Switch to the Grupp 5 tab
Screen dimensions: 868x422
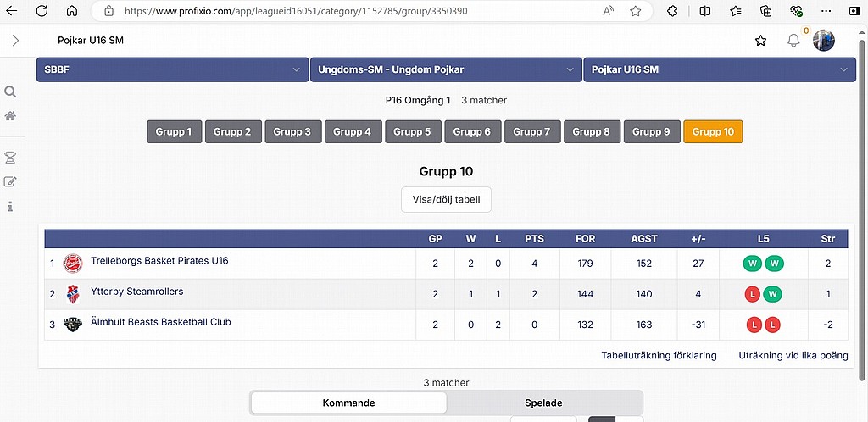tap(413, 131)
